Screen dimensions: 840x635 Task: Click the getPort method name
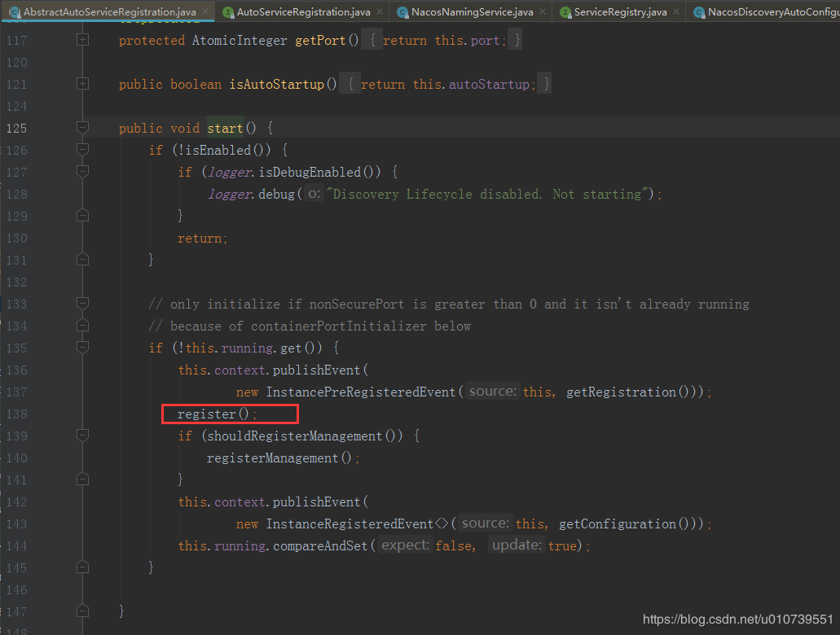(320, 40)
